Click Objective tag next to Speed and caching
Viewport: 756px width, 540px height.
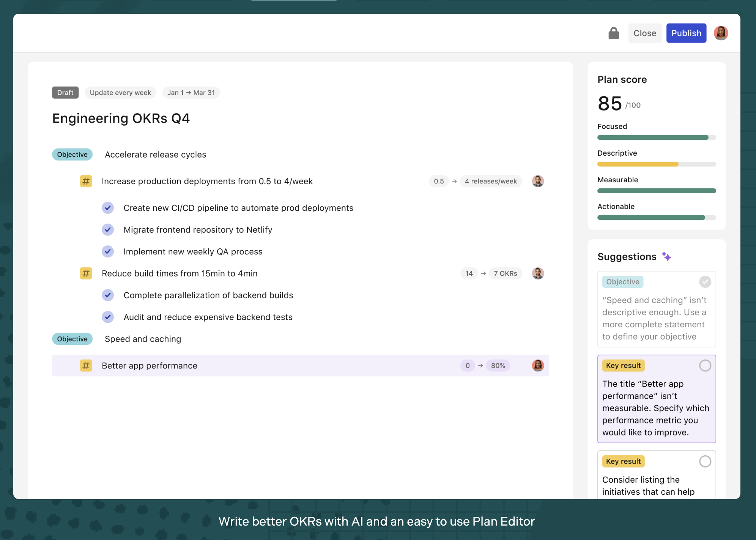click(x=72, y=339)
